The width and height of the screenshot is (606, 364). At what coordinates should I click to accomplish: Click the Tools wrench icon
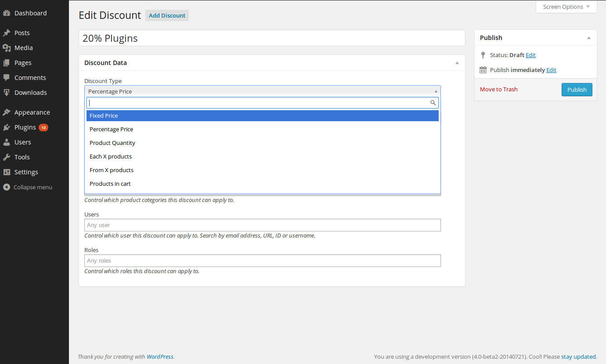click(7, 157)
